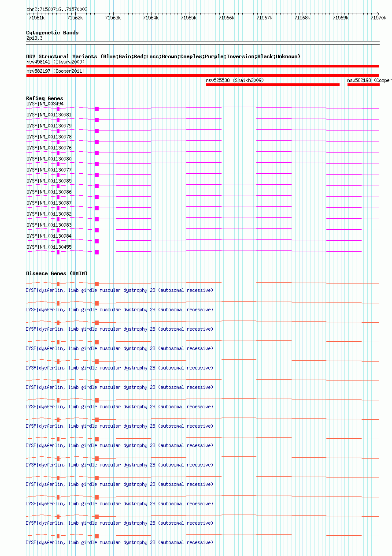Click the larger magenta exon of DYSF|NM_003494

click(96, 108)
